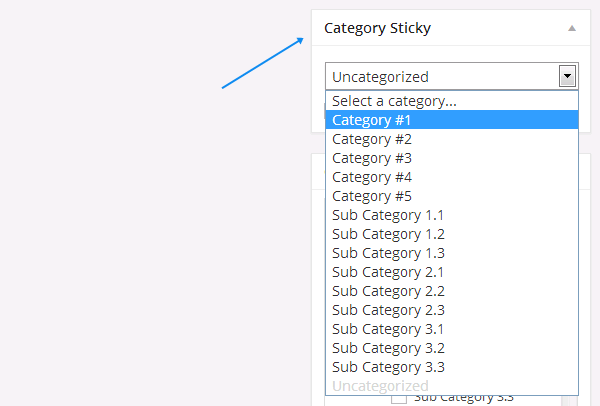The height and width of the screenshot is (406, 600).
Task: Select Sub Category 1.2
Action: [x=452, y=234]
